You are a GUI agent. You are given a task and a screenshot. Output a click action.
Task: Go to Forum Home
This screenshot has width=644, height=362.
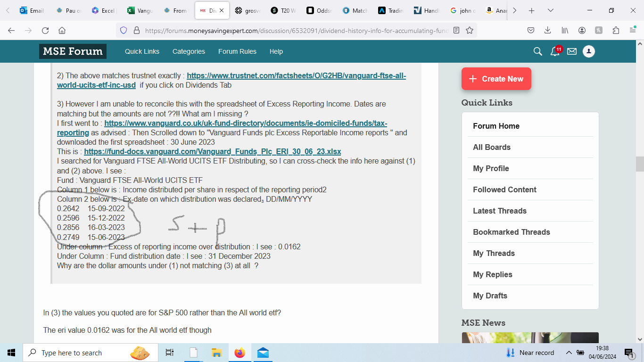tap(496, 126)
